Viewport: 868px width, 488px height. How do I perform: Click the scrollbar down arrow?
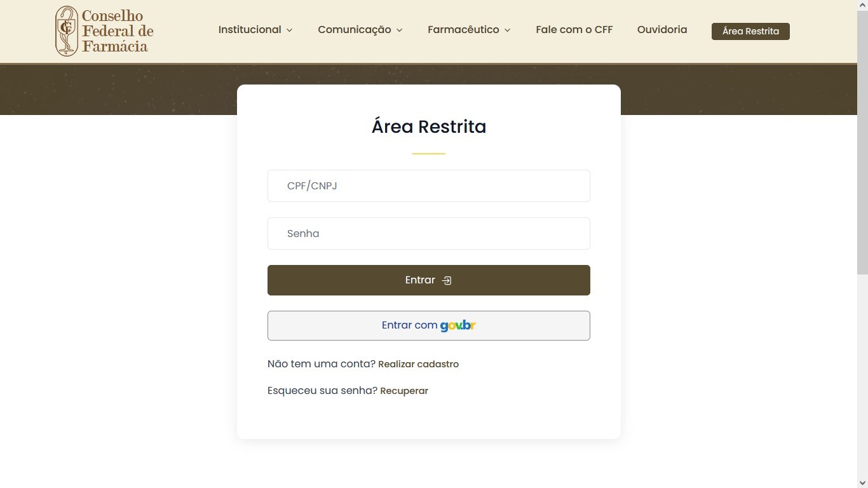tap(862, 482)
